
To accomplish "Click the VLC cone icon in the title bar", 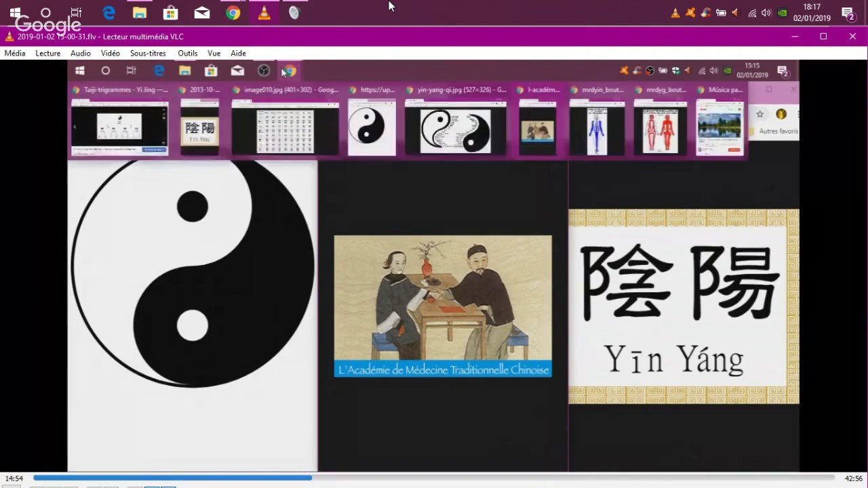I will 9,37.
